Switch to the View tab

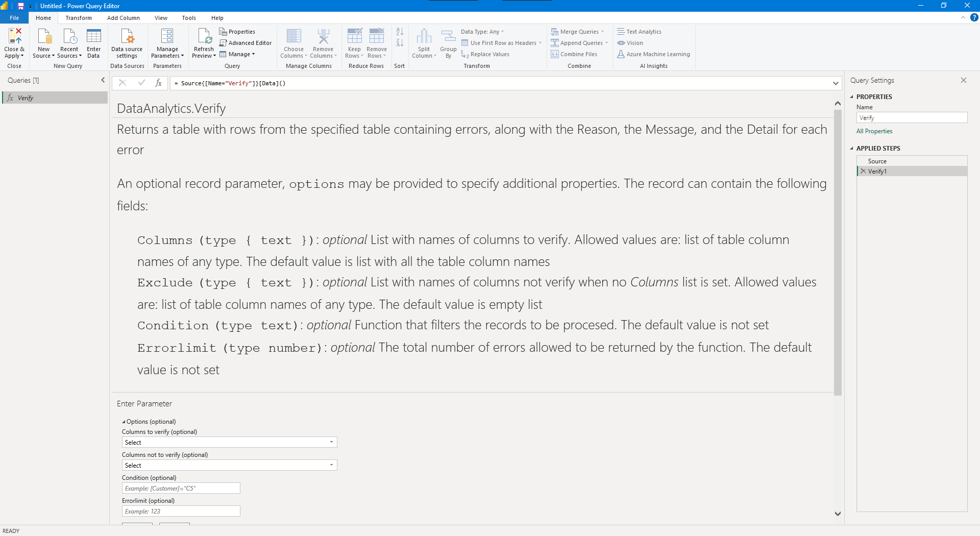point(161,18)
